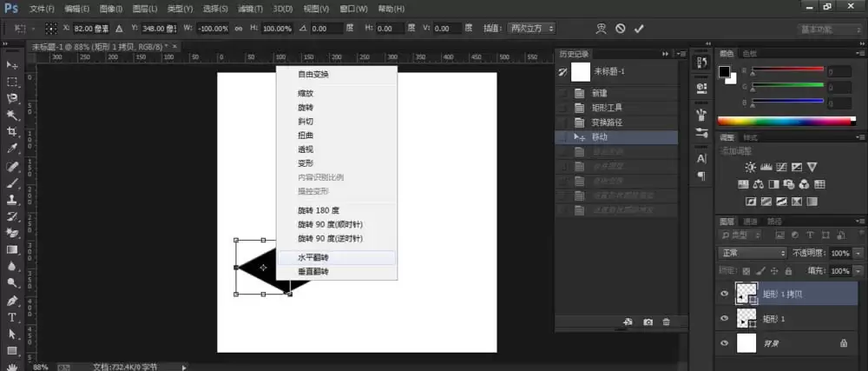Open the 正常 blend mode dropdown
This screenshot has width=868, height=371.
[x=752, y=253]
